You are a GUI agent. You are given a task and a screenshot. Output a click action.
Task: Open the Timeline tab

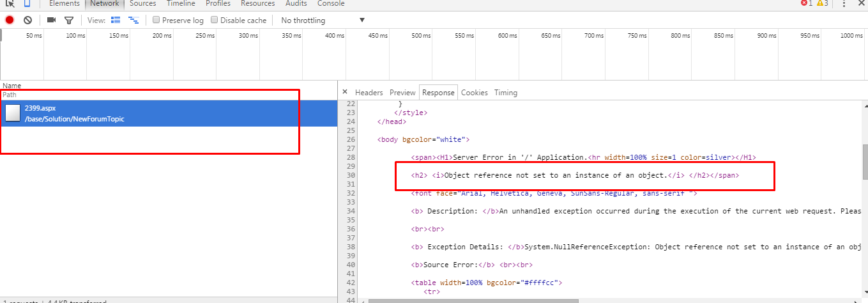pos(181,3)
